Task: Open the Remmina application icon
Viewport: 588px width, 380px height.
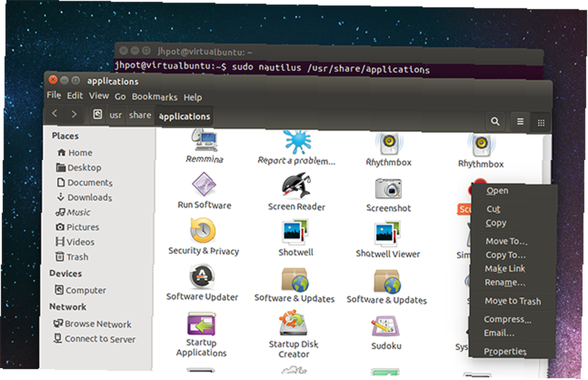Action: click(x=205, y=141)
